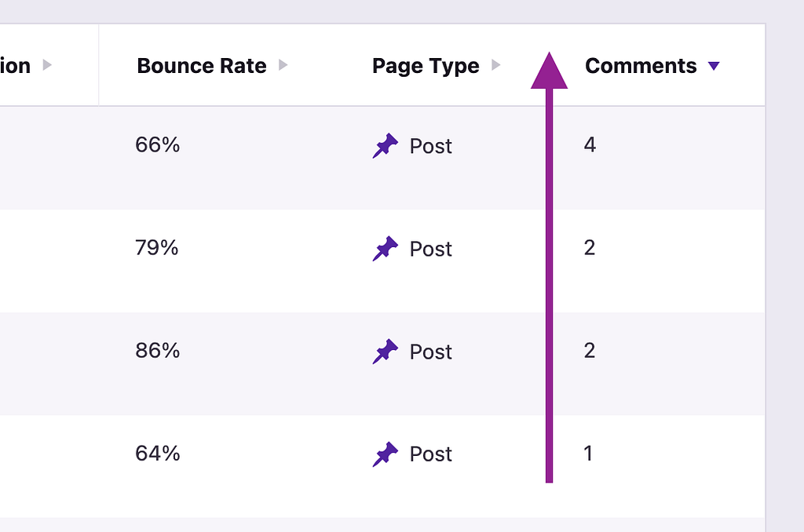804x532 pixels.
Task: Select the Post label in the 79% row
Action: [x=431, y=250]
